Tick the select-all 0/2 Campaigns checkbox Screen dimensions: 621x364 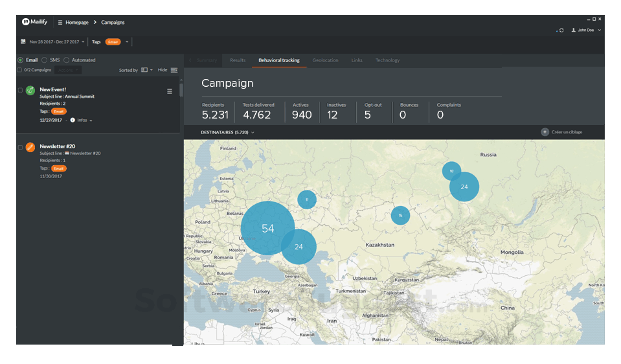coord(19,70)
